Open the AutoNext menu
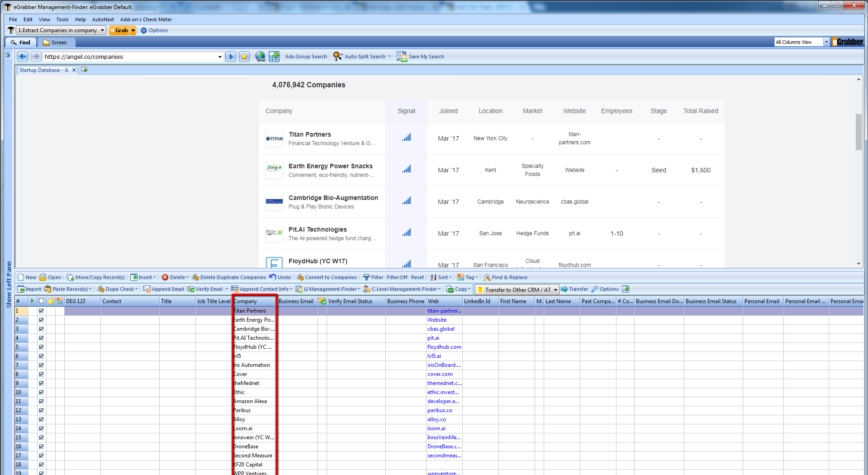868x475 pixels. tap(103, 19)
